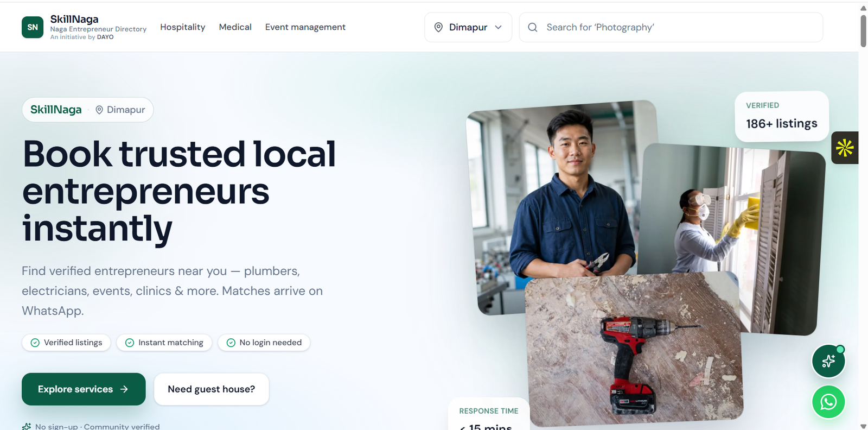Click the 'An initiative by DAYO' text
Viewport: 868px width, 430px height.
click(82, 37)
